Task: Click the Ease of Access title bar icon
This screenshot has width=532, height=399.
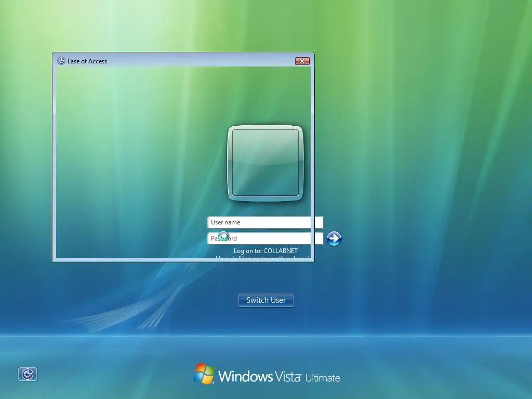Action: pyautogui.click(x=61, y=61)
